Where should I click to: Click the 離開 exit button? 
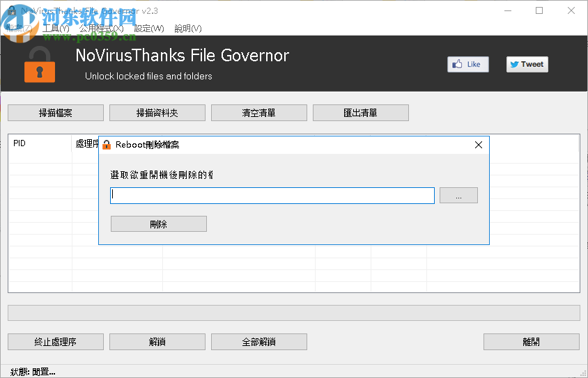(x=532, y=342)
